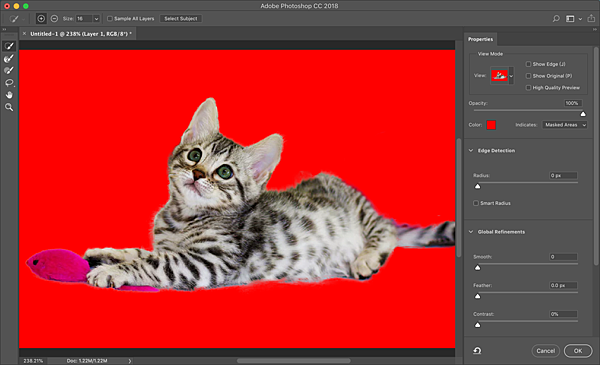This screenshot has width=600, height=365.
Task: Click the Feather slider handle
Action: coord(478,296)
